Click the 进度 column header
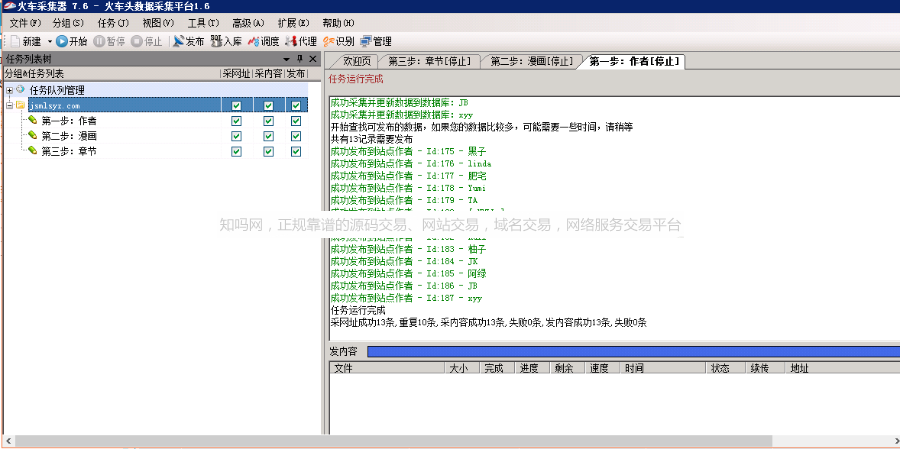Image resolution: width=900 pixels, height=449 pixels. [x=532, y=369]
